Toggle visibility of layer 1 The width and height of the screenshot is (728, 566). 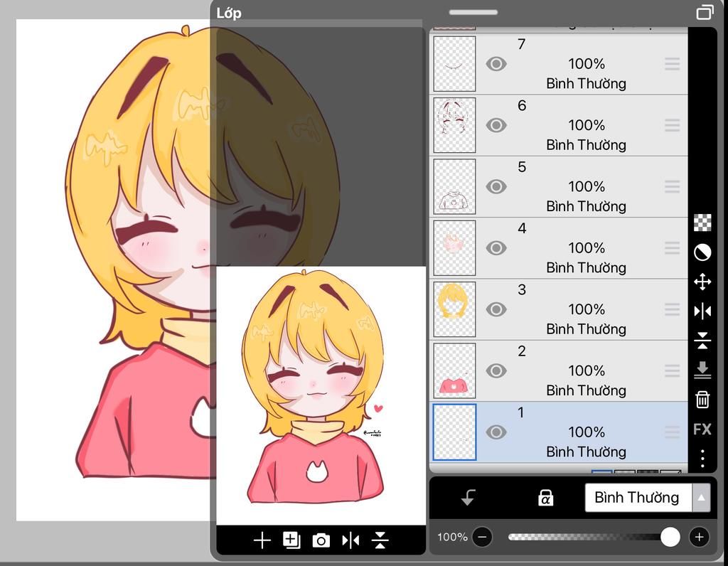click(496, 432)
